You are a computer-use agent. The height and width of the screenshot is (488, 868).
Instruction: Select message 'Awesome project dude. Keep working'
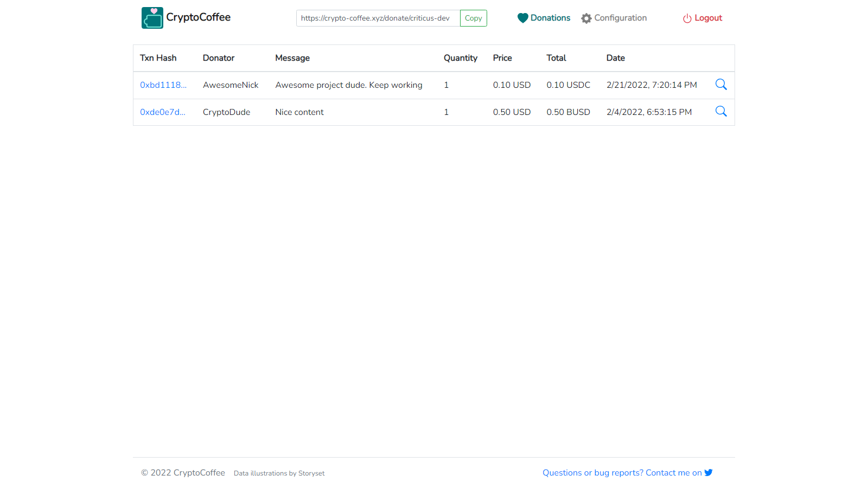click(x=349, y=85)
